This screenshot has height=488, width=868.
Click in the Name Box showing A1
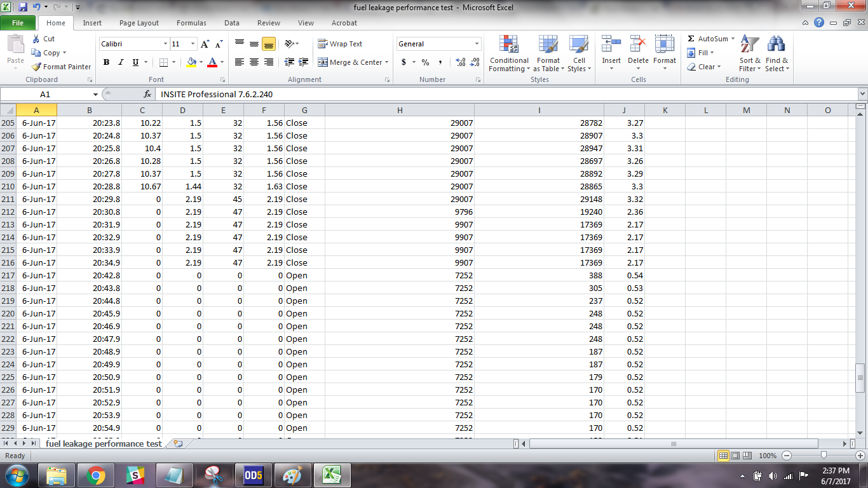point(45,94)
